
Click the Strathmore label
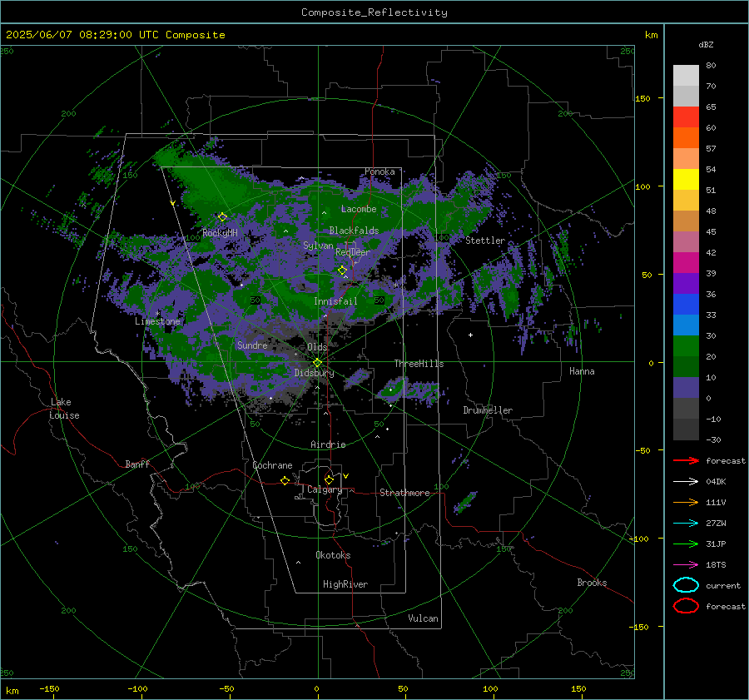pos(404,493)
